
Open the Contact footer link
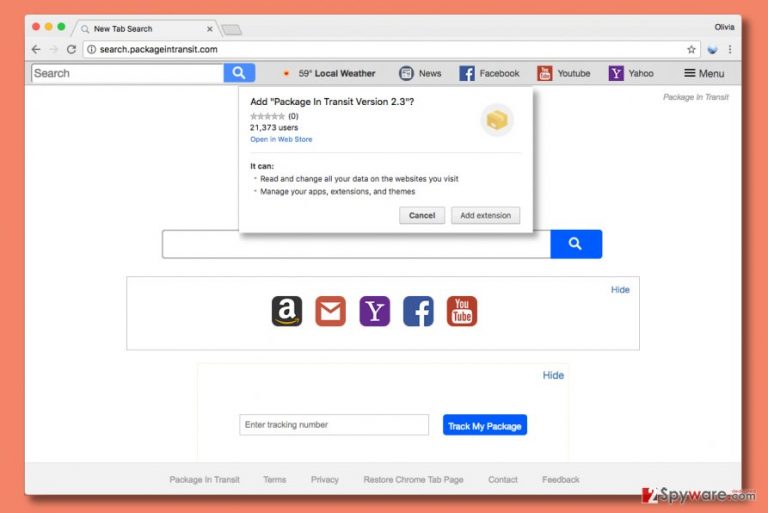[x=503, y=480]
